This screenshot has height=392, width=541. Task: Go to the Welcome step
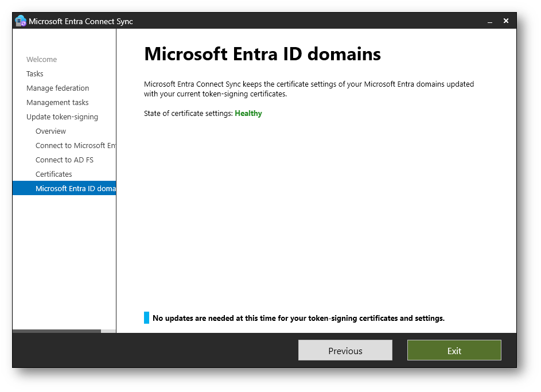point(41,60)
